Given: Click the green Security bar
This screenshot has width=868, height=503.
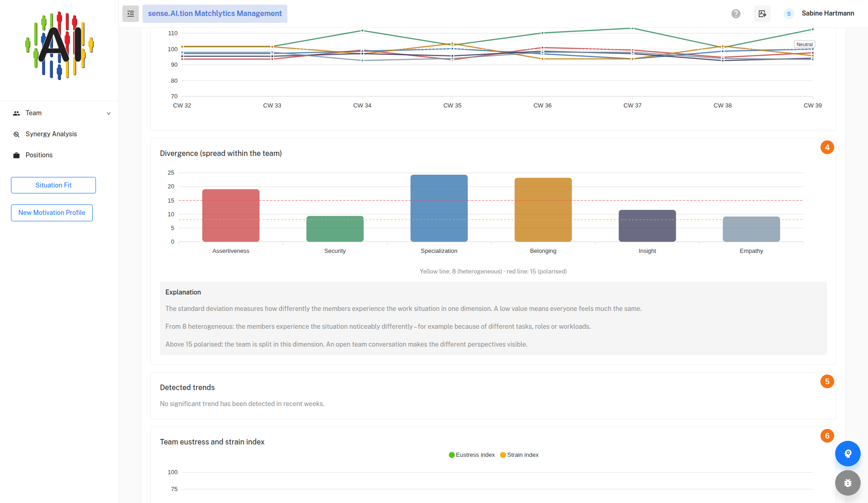Looking at the screenshot, I should [335, 229].
